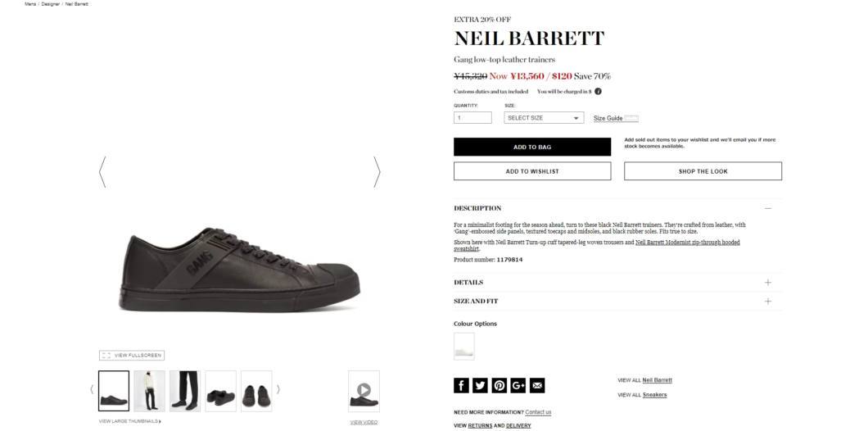The image size is (868, 431).
Task: Share product on Twitter icon
Action: [x=480, y=386]
